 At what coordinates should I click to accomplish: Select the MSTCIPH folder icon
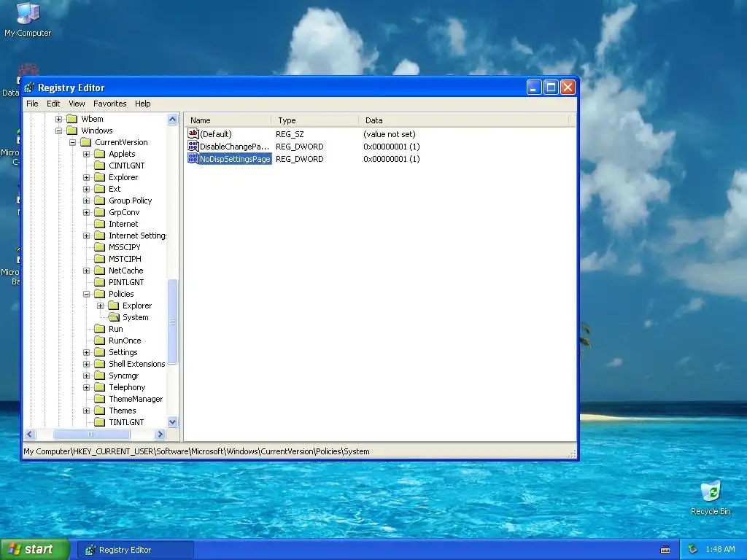click(99, 259)
